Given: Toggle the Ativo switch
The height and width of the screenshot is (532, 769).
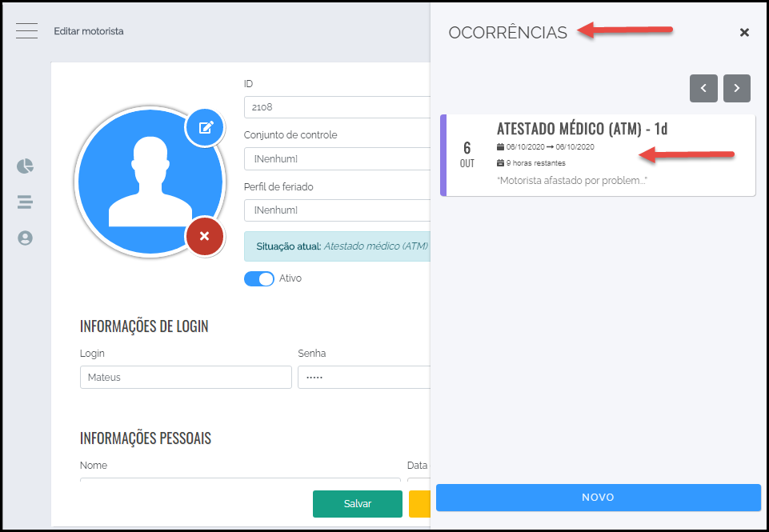Looking at the screenshot, I should click(x=258, y=278).
